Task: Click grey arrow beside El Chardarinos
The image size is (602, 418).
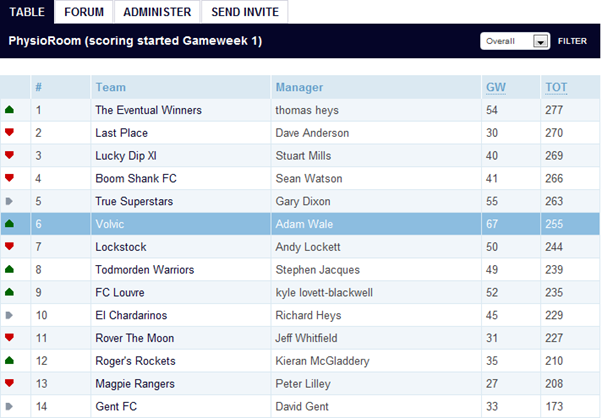Action: tap(10, 315)
